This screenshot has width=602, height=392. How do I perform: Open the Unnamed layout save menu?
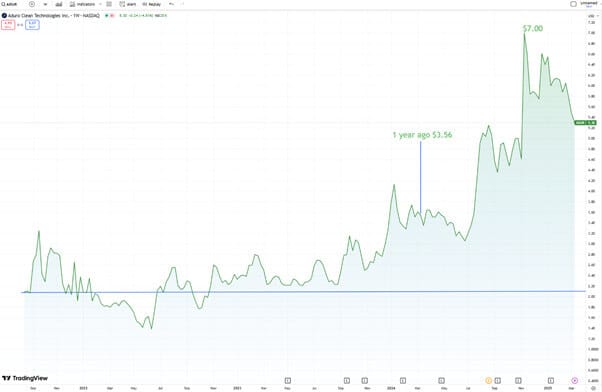(x=589, y=4)
